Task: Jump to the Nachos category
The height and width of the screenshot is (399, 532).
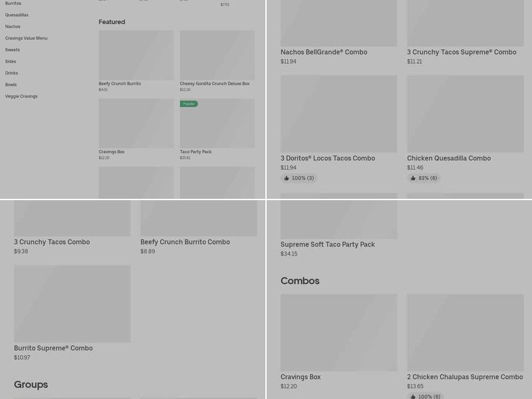Action: [13, 27]
